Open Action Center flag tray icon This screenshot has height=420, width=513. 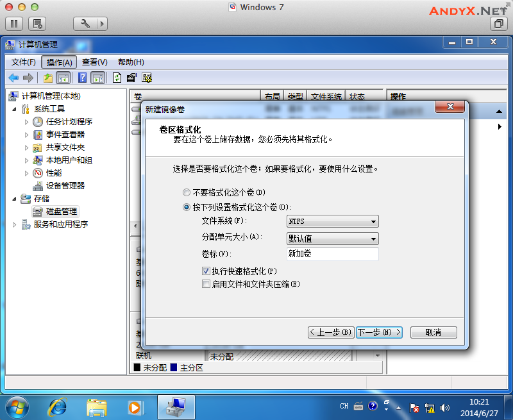point(414,408)
